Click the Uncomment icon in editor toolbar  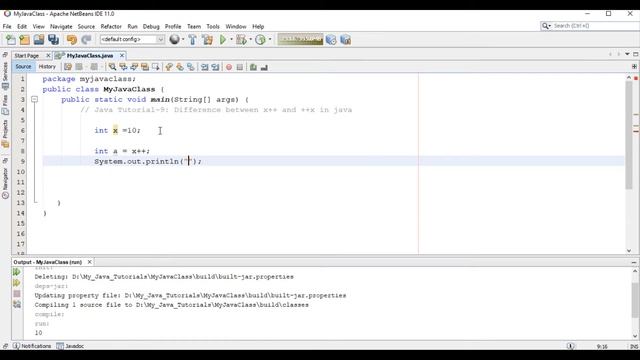tap(264, 67)
